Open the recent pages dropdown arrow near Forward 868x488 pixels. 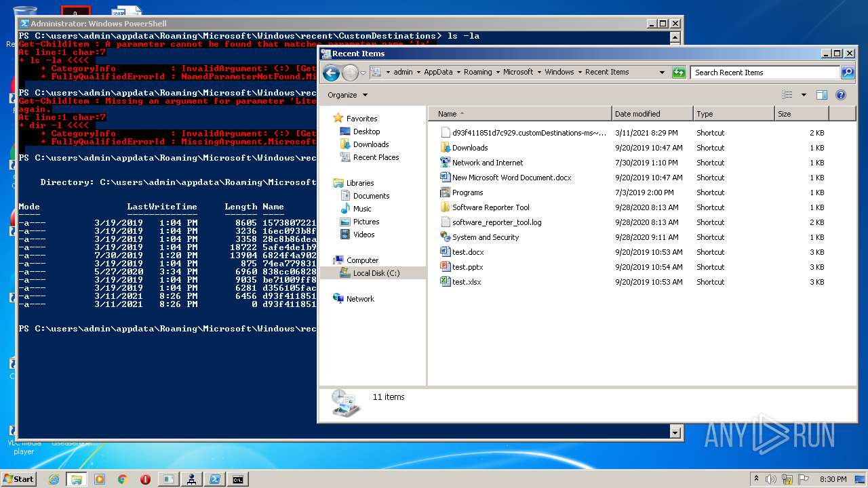363,73
